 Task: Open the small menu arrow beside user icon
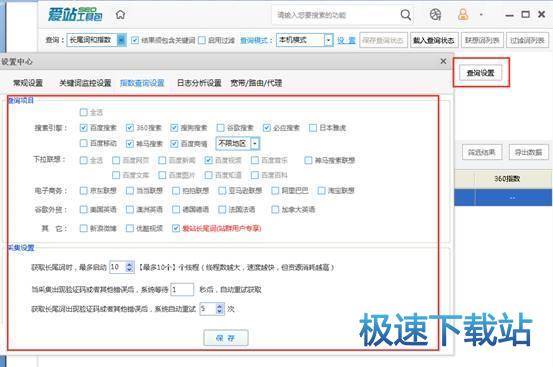pyautogui.click(x=481, y=15)
